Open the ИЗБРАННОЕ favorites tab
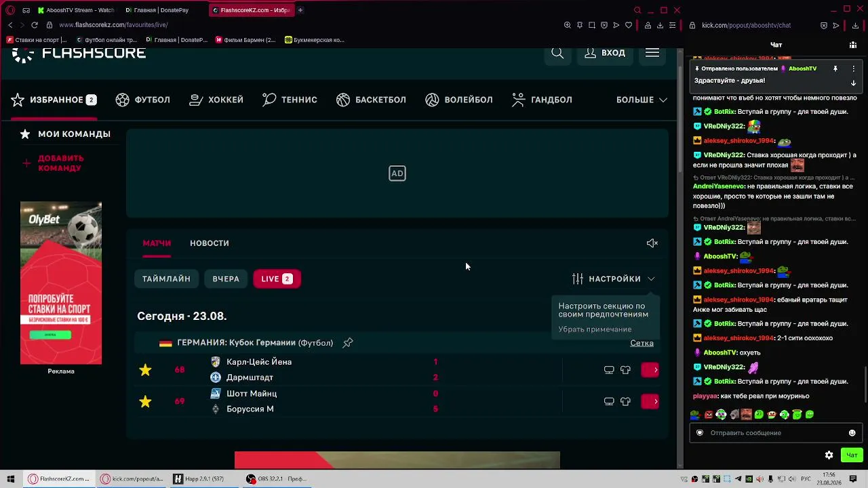 54,100
